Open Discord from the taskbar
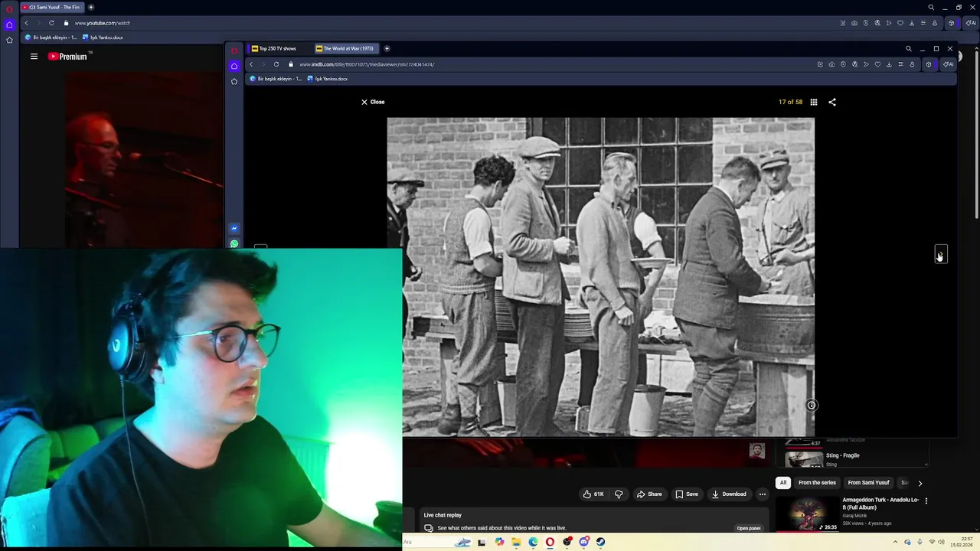 tap(583, 542)
